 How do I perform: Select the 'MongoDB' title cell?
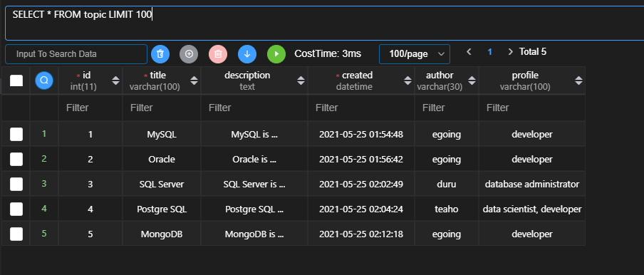click(162, 234)
